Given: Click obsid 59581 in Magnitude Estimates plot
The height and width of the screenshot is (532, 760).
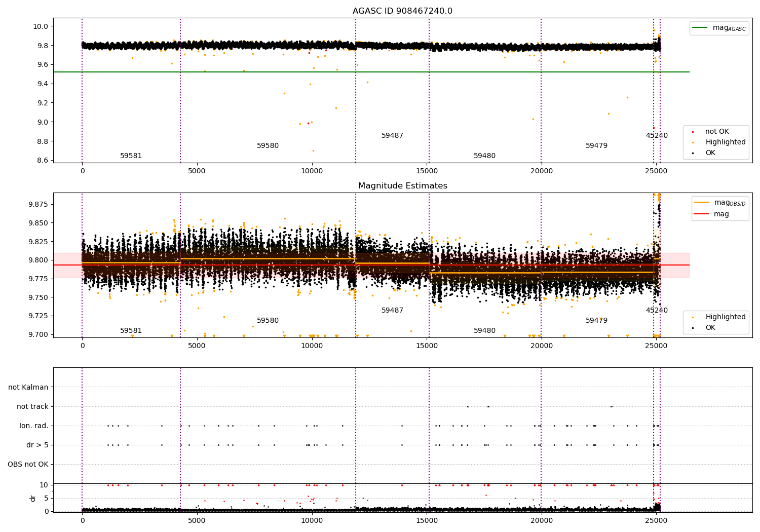Looking at the screenshot, I should pyautogui.click(x=131, y=331).
